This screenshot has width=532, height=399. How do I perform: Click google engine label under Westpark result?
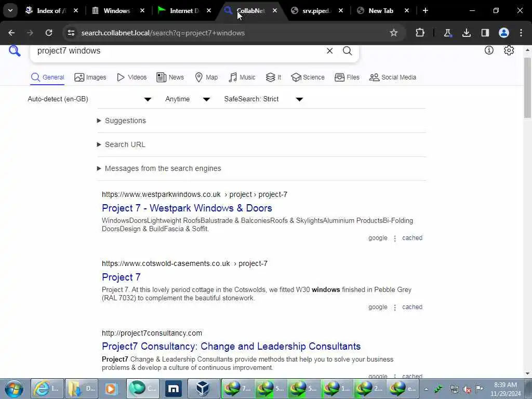(378, 238)
